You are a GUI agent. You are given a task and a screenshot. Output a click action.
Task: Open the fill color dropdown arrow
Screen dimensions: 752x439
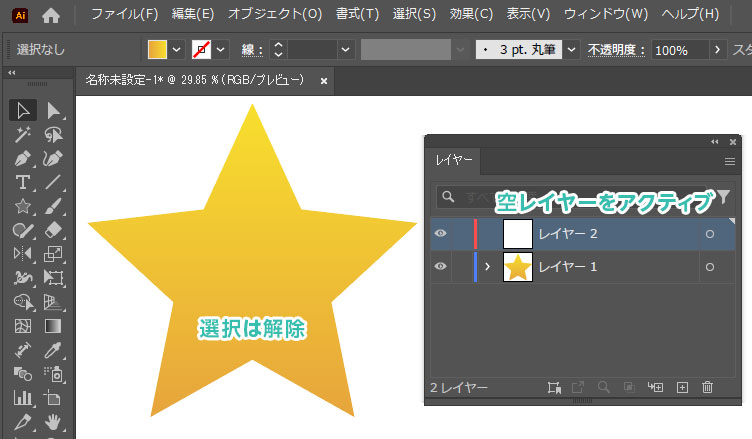pos(177,49)
